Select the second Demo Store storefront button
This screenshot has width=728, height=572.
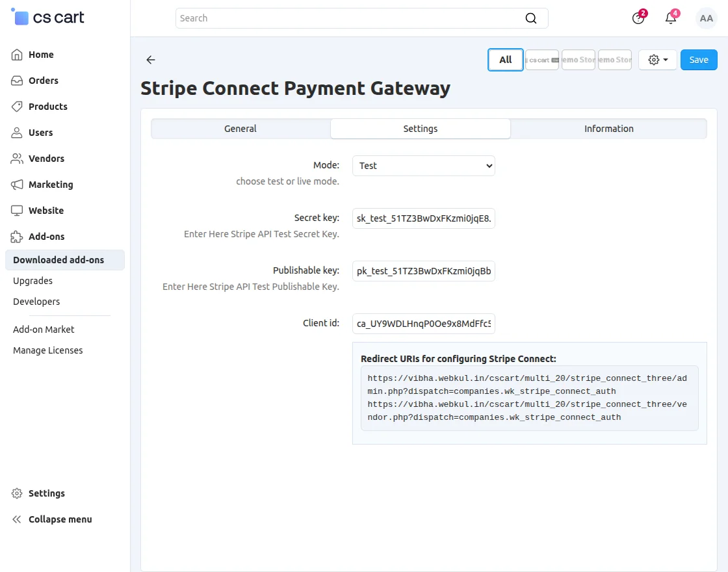(615, 60)
